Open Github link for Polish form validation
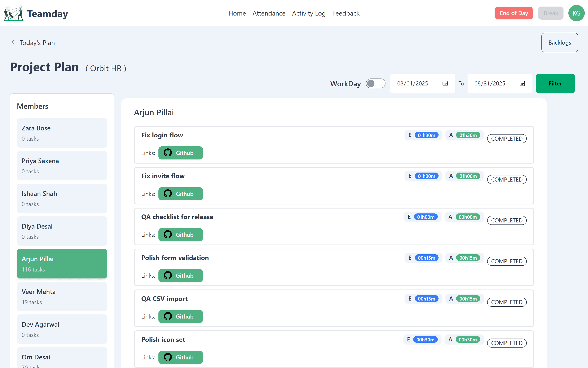Image resolution: width=588 pixels, height=368 pixels. coord(180,276)
